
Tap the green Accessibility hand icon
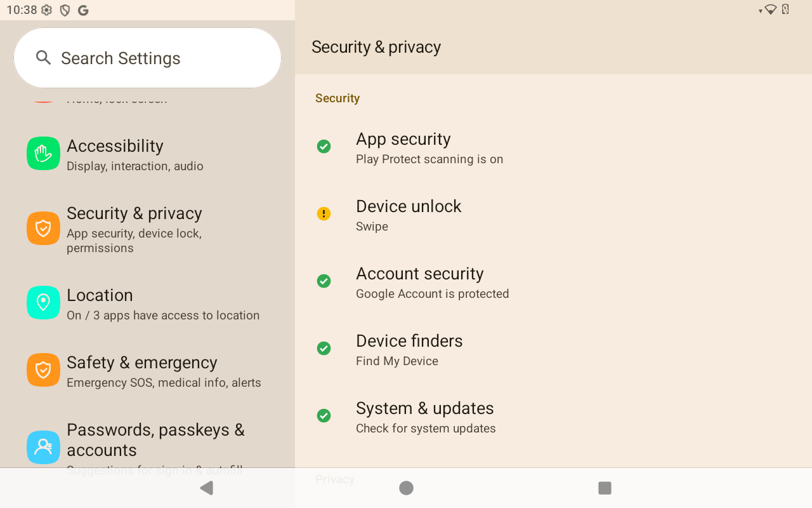(x=43, y=154)
